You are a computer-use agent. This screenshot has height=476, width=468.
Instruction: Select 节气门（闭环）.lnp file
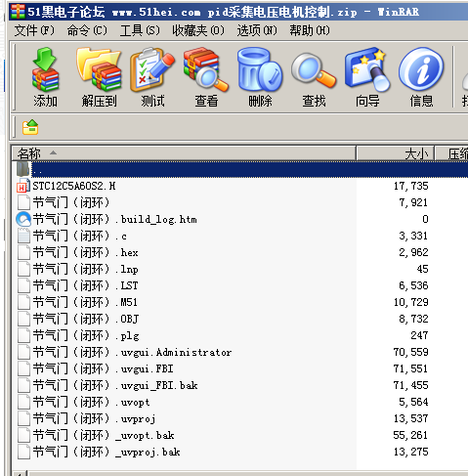[85, 269]
